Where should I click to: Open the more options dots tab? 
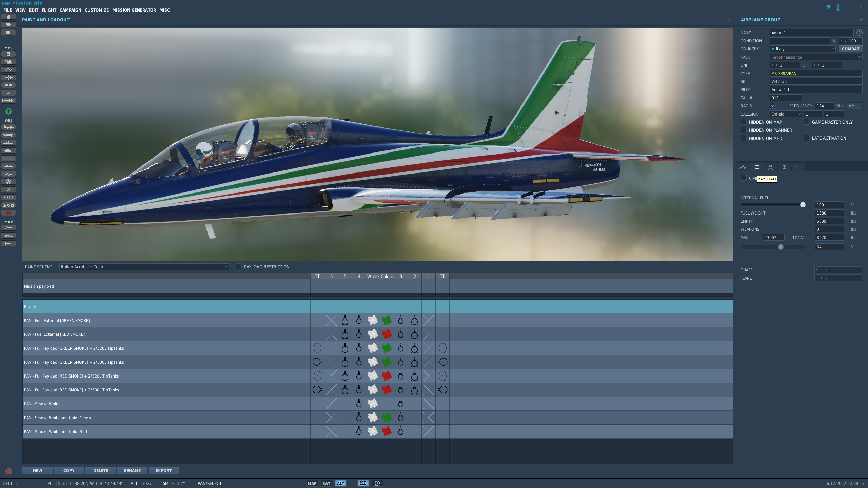798,167
